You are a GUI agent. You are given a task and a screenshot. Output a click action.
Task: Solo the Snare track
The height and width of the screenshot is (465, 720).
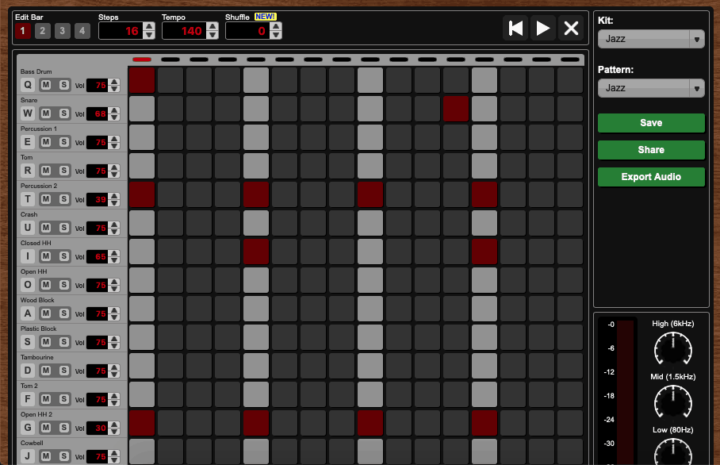coord(64,114)
